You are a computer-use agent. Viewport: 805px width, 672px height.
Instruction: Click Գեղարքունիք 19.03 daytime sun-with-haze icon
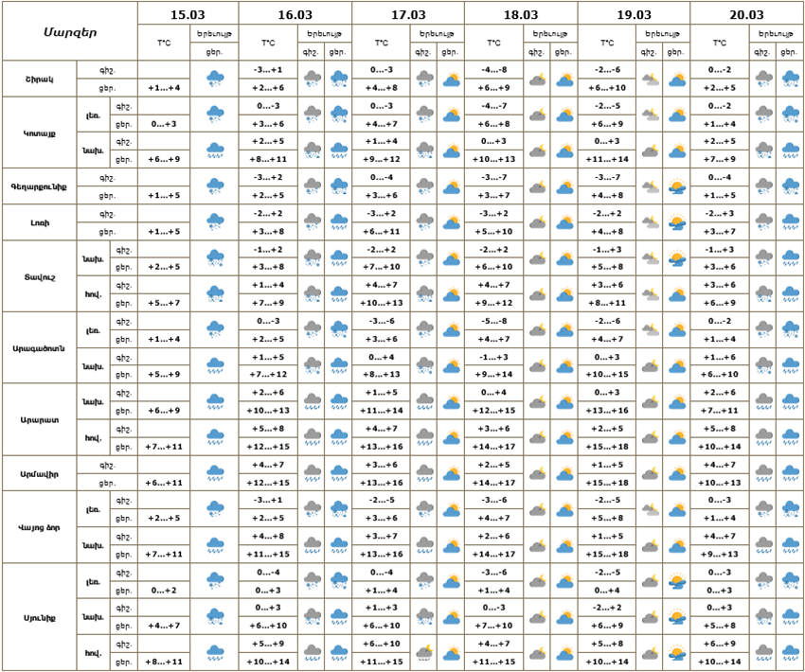click(x=676, y=186)
